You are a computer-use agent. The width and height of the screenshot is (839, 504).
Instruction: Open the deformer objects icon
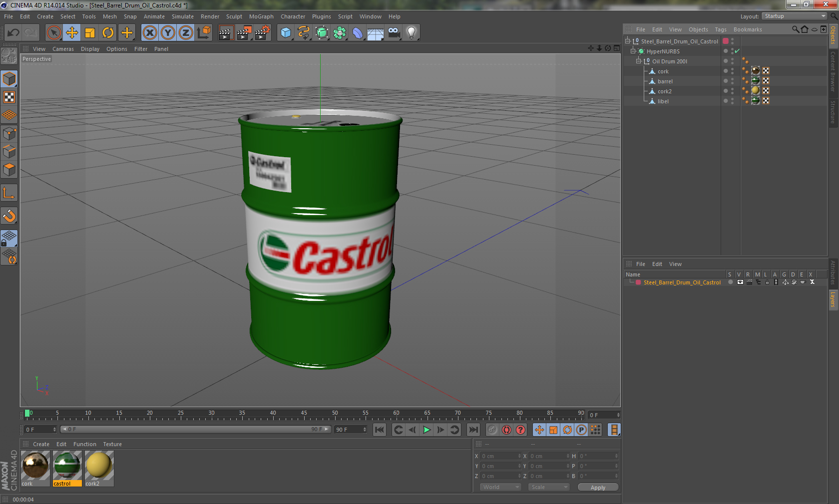click(x=358, y=33)
